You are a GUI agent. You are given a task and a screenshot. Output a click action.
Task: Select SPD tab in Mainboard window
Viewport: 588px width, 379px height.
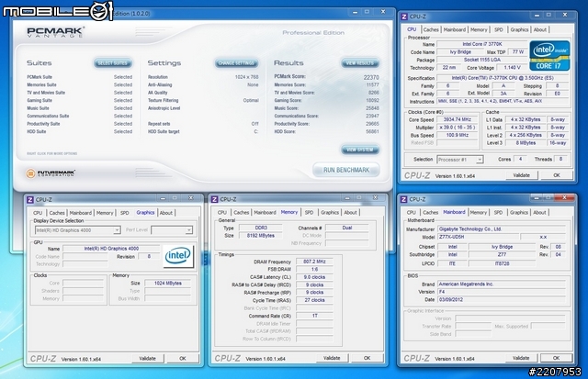498,212
